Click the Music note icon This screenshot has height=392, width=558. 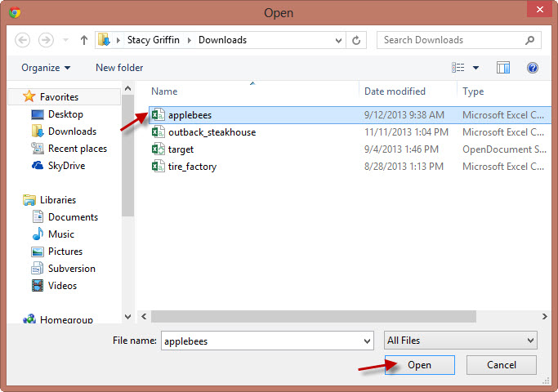[38, 234]
